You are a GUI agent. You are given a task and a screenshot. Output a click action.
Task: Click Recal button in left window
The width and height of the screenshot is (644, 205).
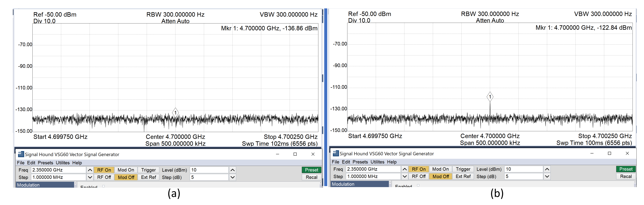[x=311, y=177]
